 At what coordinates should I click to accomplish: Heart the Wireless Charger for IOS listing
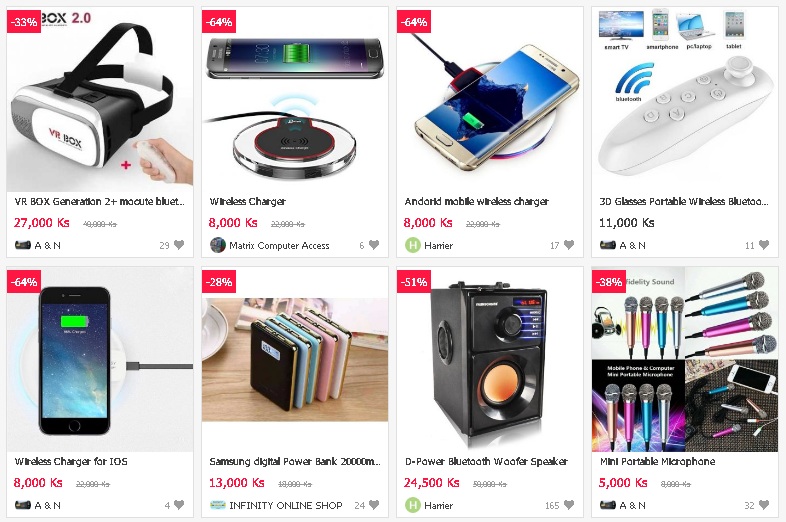(x=179, y=505)
